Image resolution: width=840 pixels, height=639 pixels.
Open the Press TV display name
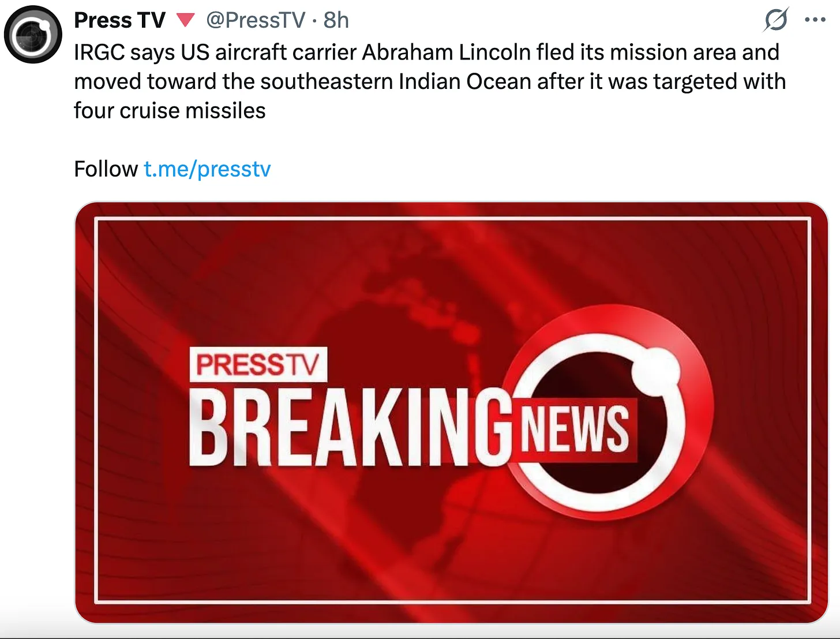[119, 20]
